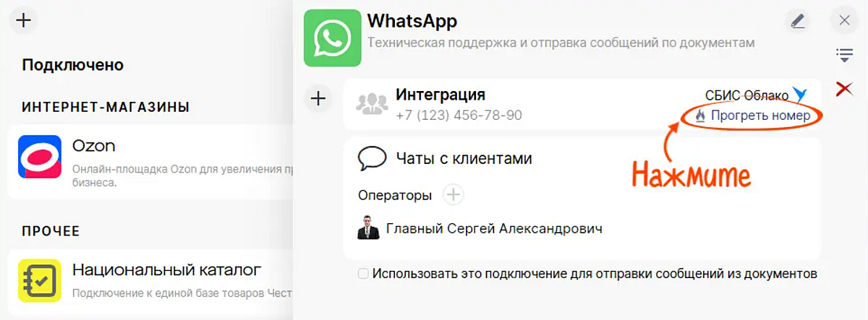Click the Прогреть номер link
The image size is (868, 320).
[x=752, y=116]
